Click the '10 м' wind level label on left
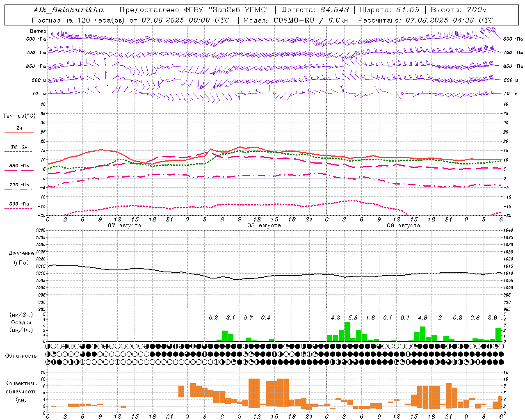This screenshot has height=420, width=525. (39, 94)
